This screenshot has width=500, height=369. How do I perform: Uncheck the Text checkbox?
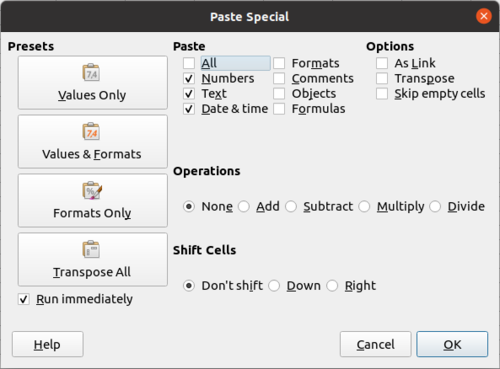pyautogui.click(x=189, y=94)
